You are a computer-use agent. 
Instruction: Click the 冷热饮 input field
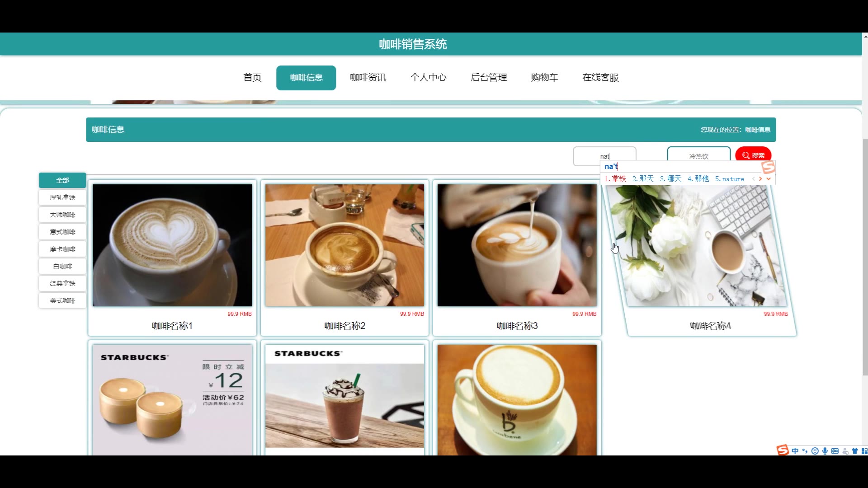[x=698, y=155]
